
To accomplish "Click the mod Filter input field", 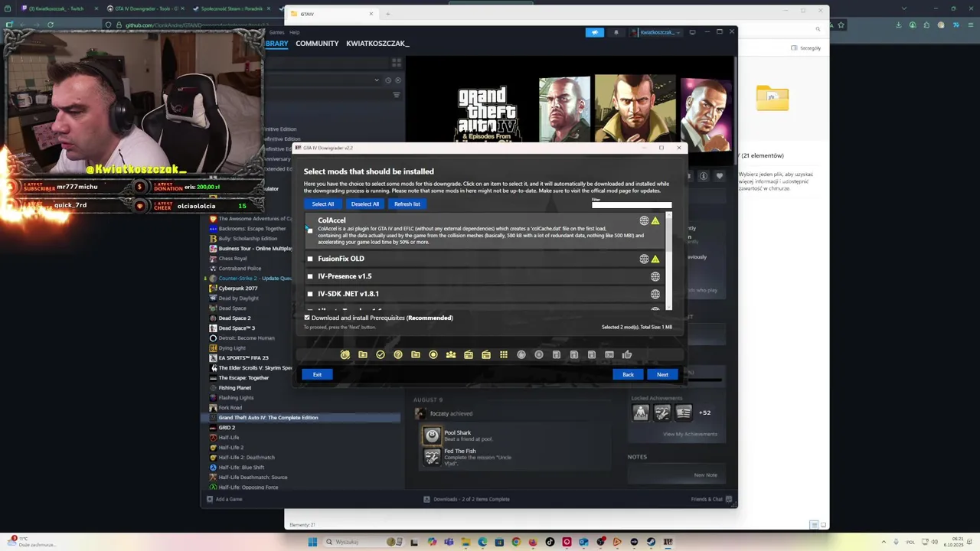I will coord(632,205).
